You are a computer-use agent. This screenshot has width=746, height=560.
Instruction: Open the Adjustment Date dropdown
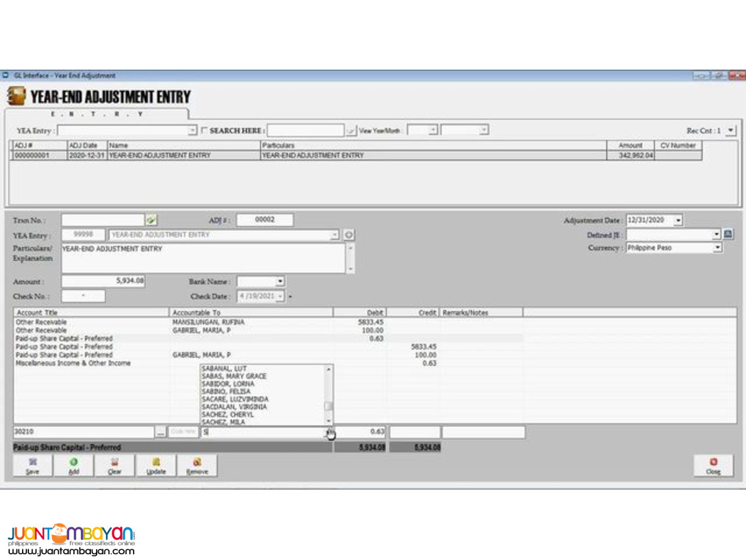679,220
